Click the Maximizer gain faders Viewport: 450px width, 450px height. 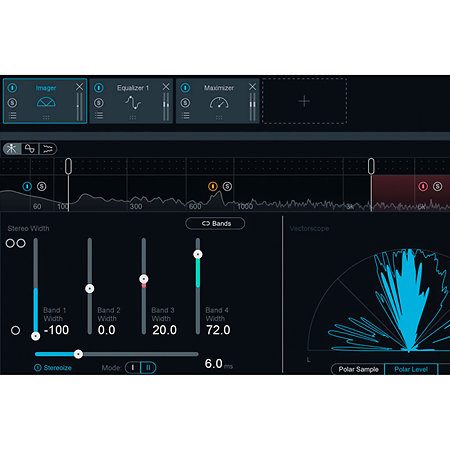(x=252, y=106)
